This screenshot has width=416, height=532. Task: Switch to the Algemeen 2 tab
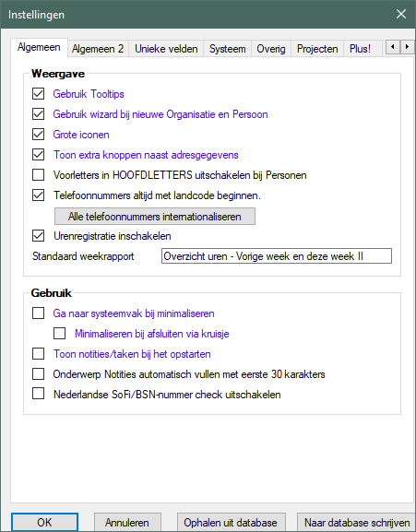(98, 49)
